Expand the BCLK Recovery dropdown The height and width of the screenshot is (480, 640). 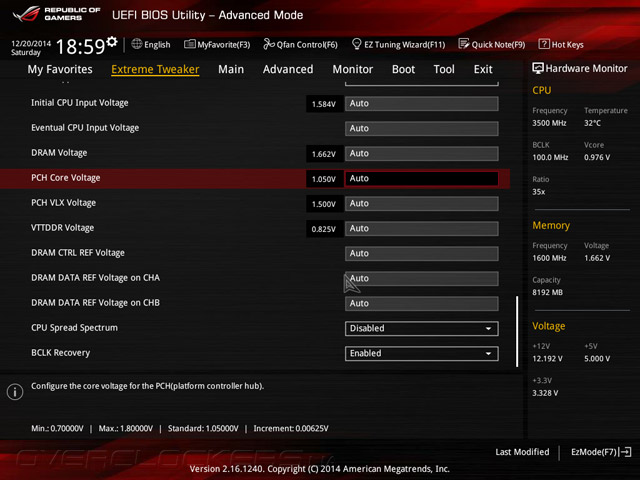[x=422, y=353]
